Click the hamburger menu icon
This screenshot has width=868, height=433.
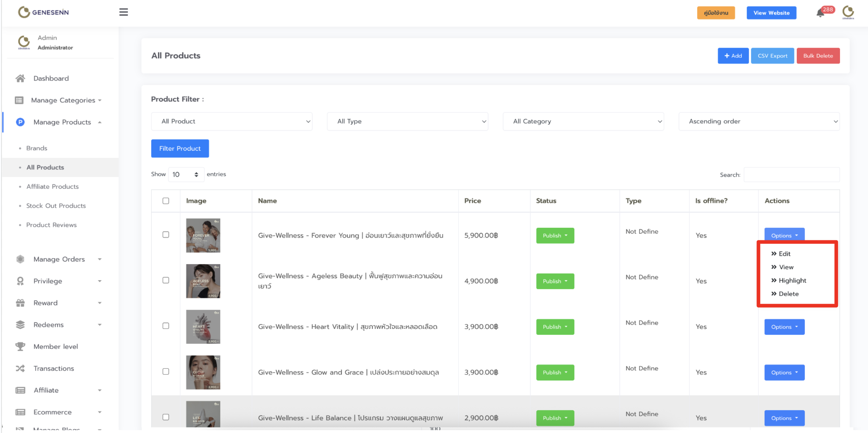pyautogui.click(x=123, y=12)
